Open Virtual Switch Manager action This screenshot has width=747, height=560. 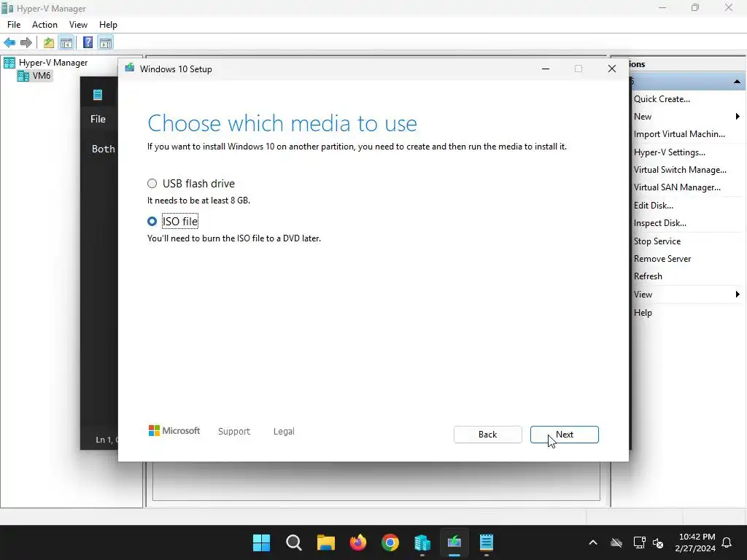tap(680, 170)
